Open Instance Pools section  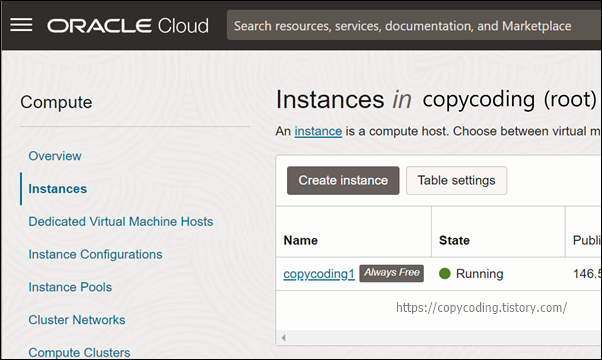click(x=70, y=287)
